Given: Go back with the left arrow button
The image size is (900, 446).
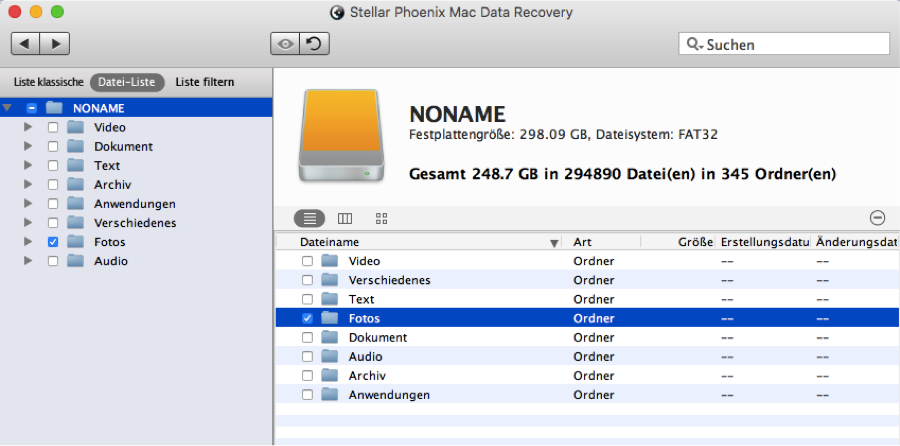Looking at the screenshot, I should click(26, 44).
